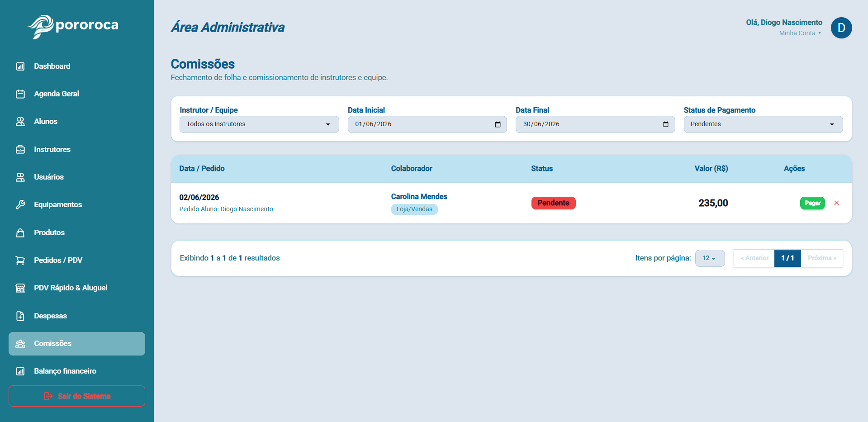This screenshot has height=422, width=868.
Task: Open the Despesas page
Action: [x=77, y=316]
